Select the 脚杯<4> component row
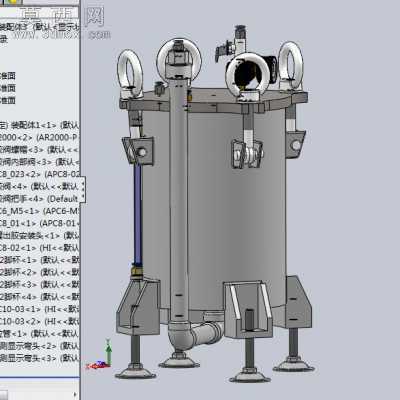400x400 pixels. (x=39, y=297)
